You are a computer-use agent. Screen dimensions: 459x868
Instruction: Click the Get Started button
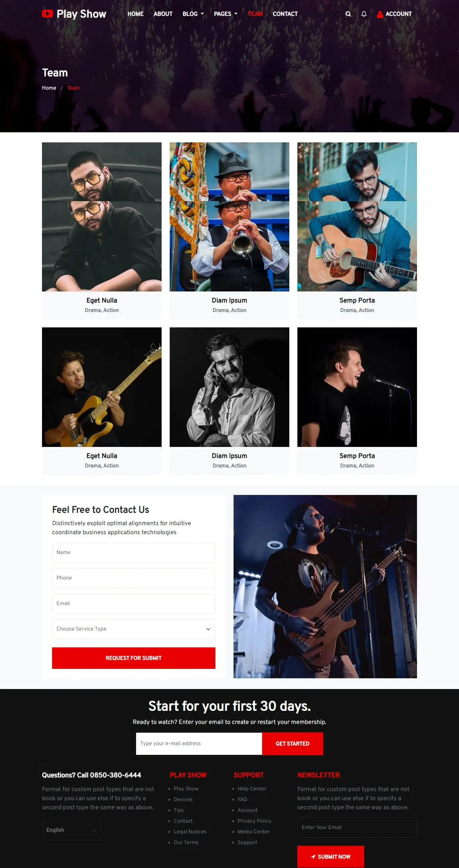pyautogui.click(x=292, y=743)
